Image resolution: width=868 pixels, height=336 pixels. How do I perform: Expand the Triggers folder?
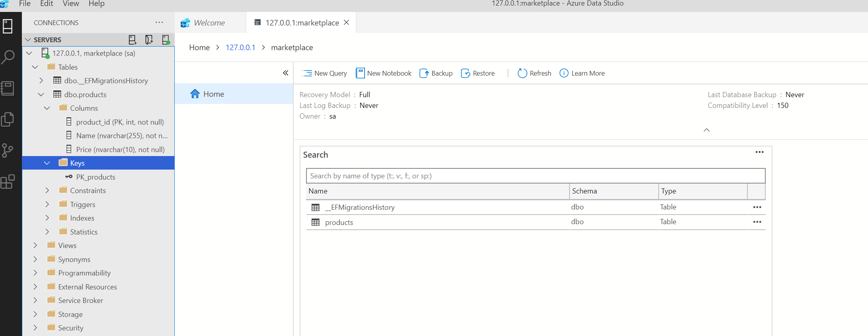click(47, 204)
